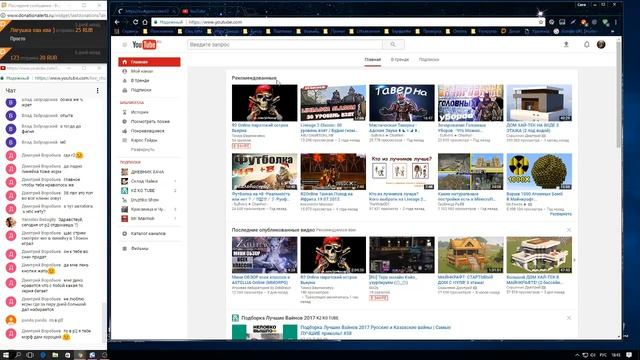Dismiss the Подборка Лучших Вайнов section
This screenshot has height=360, width=640.
[569, 318]
